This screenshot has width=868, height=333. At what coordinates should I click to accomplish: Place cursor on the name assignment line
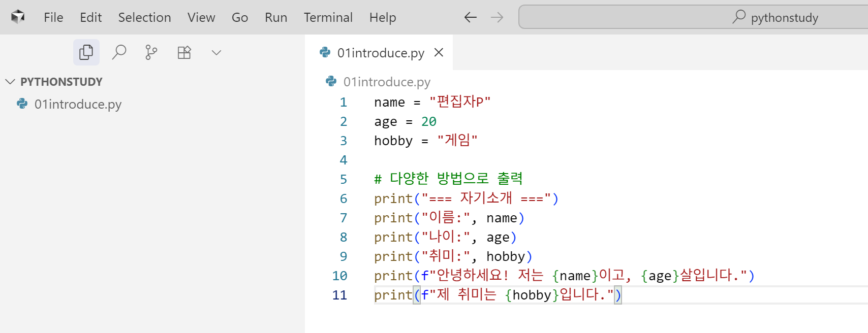click(x=432, y=102)
